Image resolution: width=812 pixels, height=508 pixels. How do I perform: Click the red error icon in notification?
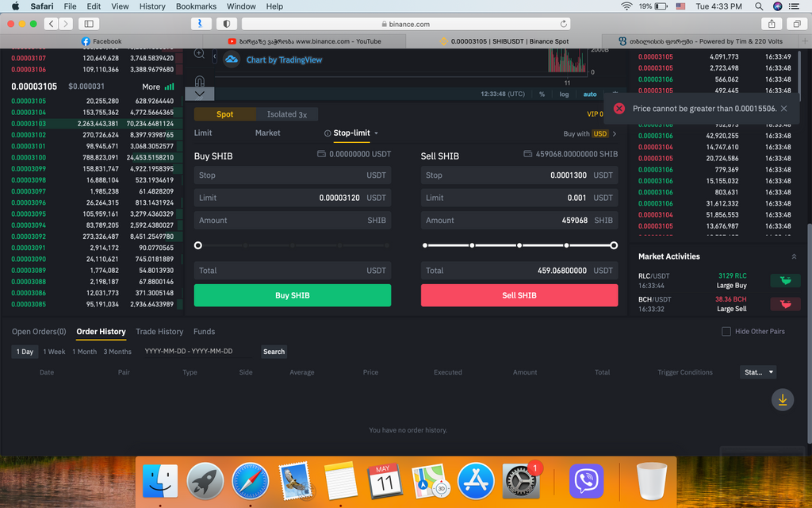point(619,108)
